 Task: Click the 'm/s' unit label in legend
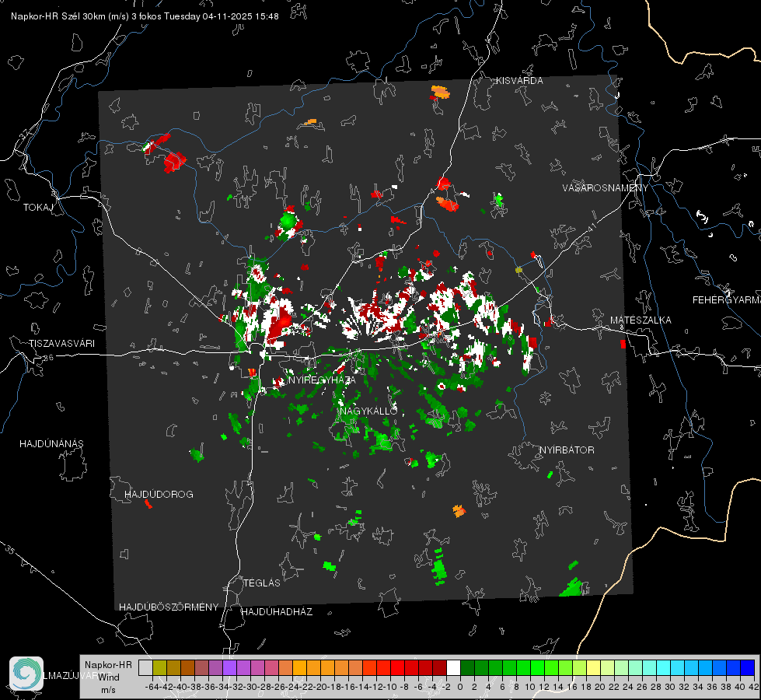point(108,690)
